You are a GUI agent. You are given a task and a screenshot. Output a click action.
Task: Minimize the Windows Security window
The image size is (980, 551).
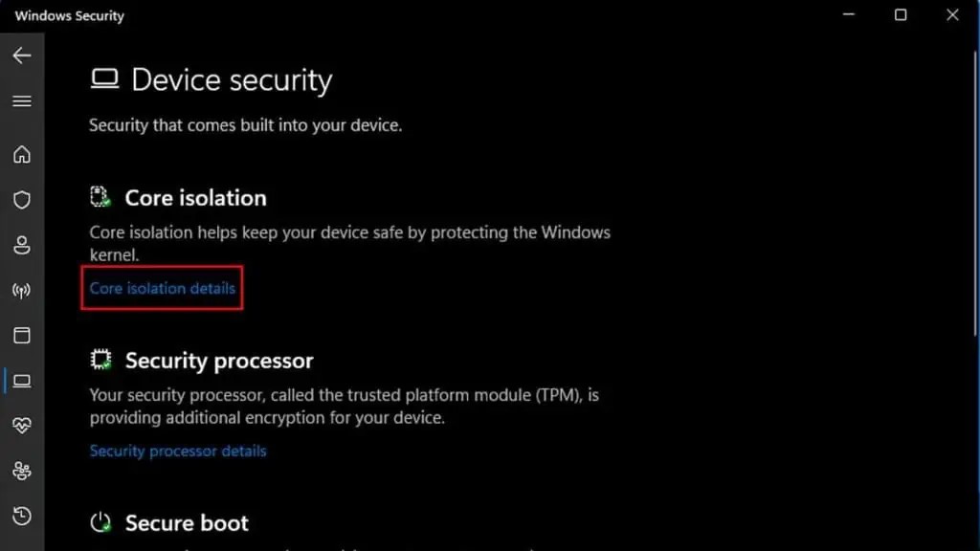(x=849, y=15)
